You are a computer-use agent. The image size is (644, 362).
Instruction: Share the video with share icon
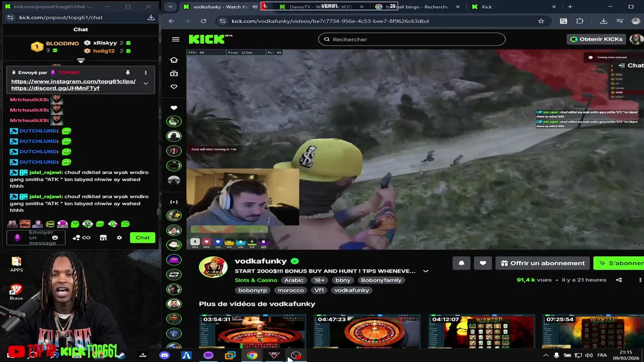619,280
